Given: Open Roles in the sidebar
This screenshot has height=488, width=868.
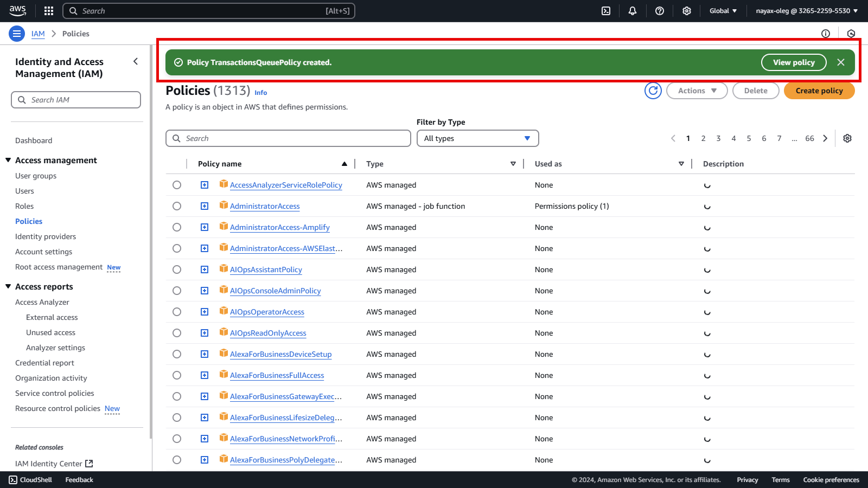Looking at the screenshot, I should click(24, 206).
